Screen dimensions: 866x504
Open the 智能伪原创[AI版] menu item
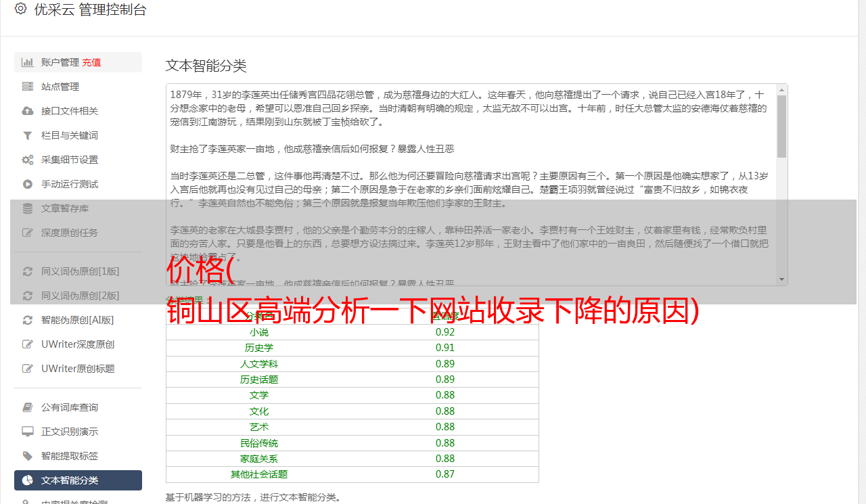point(77,320)
